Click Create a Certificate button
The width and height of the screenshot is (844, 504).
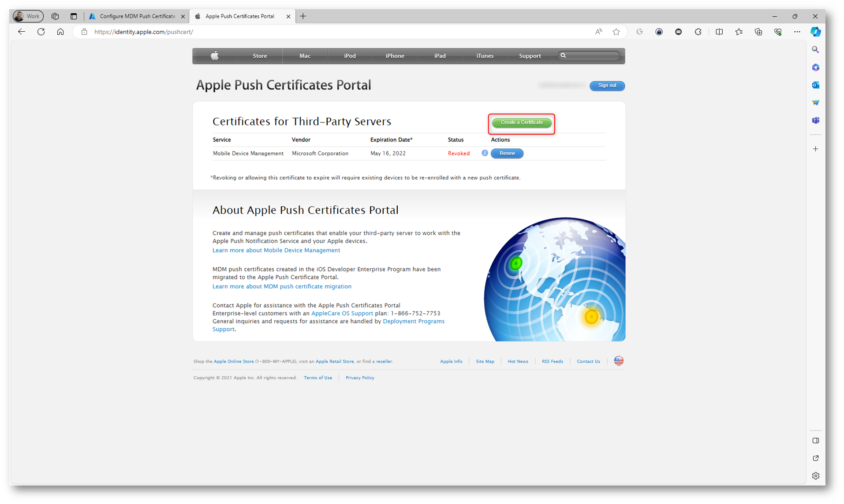tap(522, 122)
